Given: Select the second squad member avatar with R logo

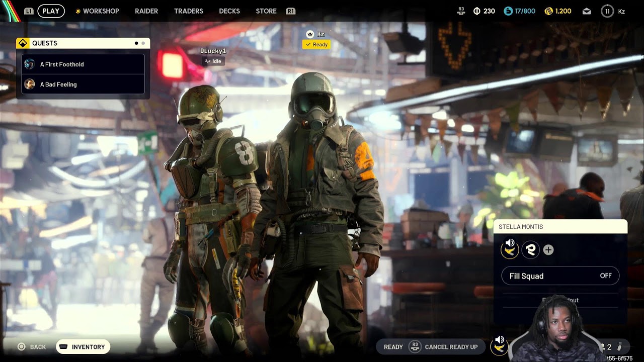Looking at the screenshot, I should pyautogui.click(x=531, y=249).
